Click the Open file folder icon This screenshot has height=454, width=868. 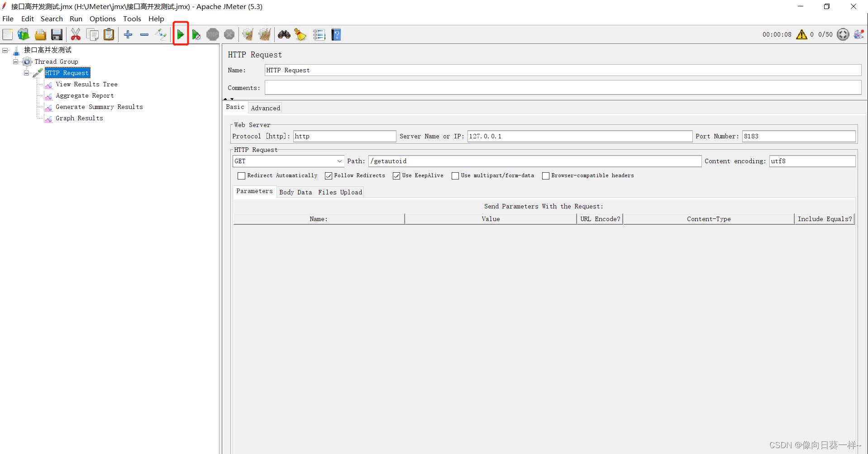[40, 34]
